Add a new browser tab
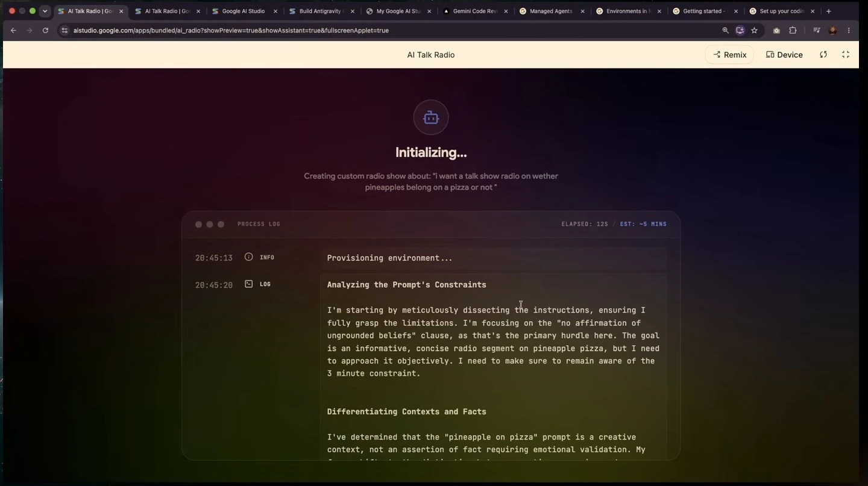 pyautogui.click(x=829, y=11)
